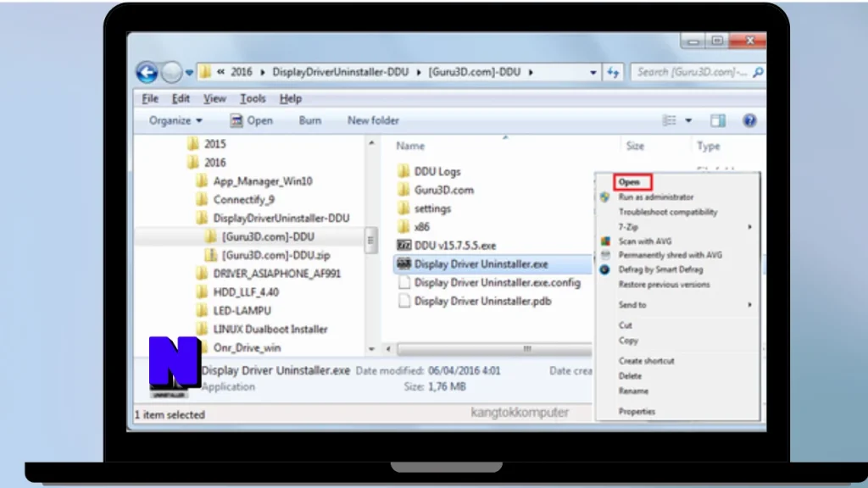Image resolution: width=868 pixels, height=488 pixels.
Task: Click the settings folder icon
Action: pyautogui.click(x=404, y=208)
